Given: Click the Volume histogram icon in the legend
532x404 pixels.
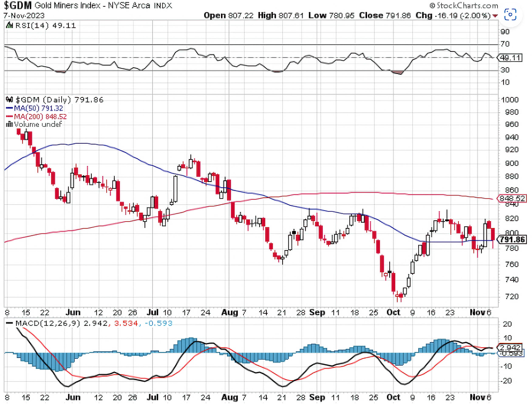Looking at the screenshot, I should click(10, 124).
